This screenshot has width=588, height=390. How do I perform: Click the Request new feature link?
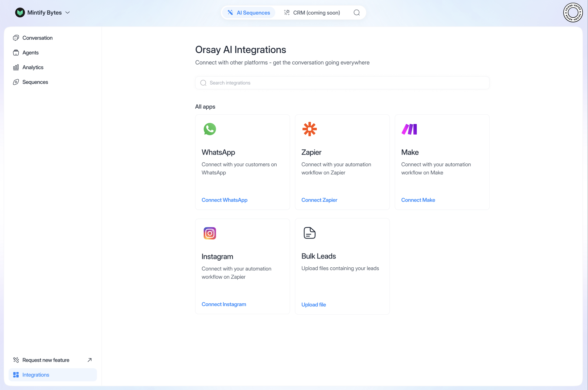[x=46, y=360]
